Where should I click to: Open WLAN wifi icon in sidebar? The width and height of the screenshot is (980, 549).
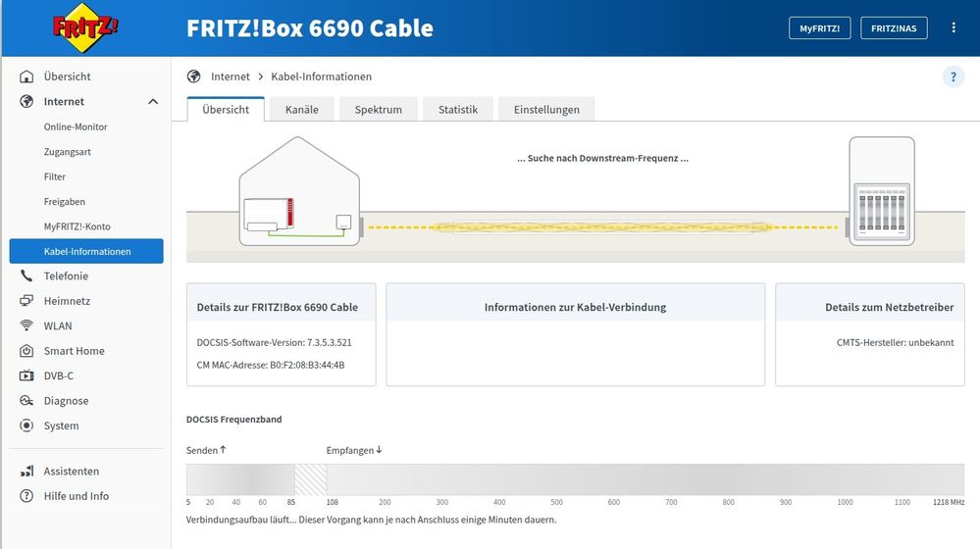coord(27,326)
